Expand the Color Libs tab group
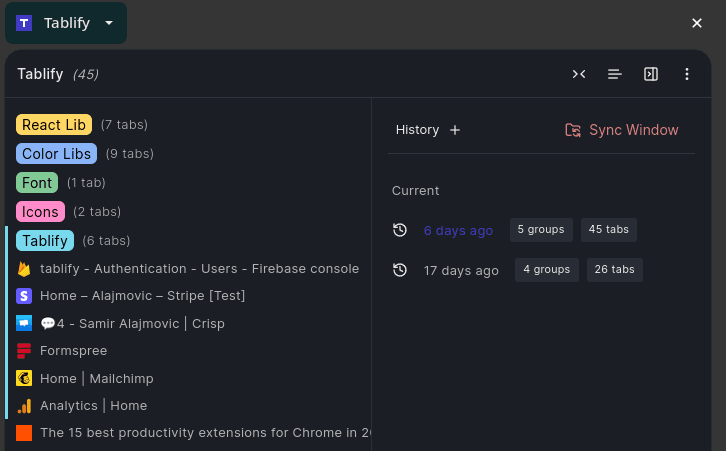 point(56,154)
